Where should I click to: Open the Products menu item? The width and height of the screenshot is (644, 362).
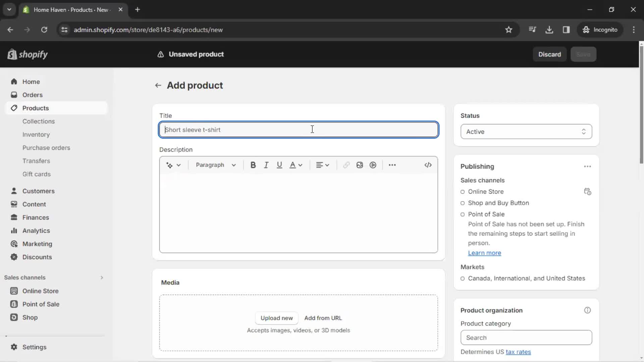coord(35,108)
